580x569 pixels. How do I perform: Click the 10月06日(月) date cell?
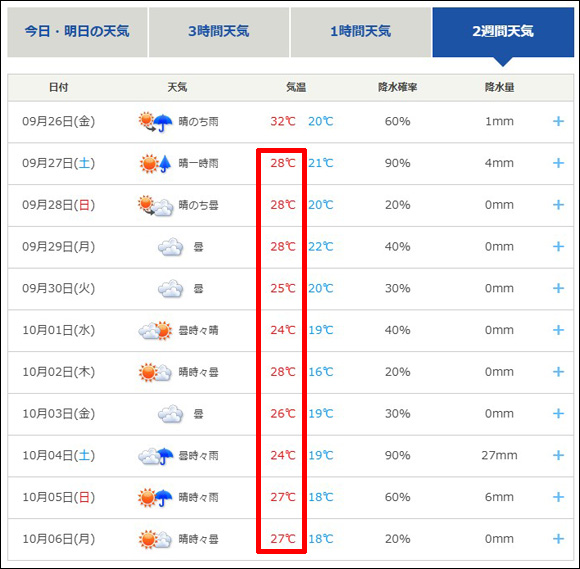(x=59, y=539)
